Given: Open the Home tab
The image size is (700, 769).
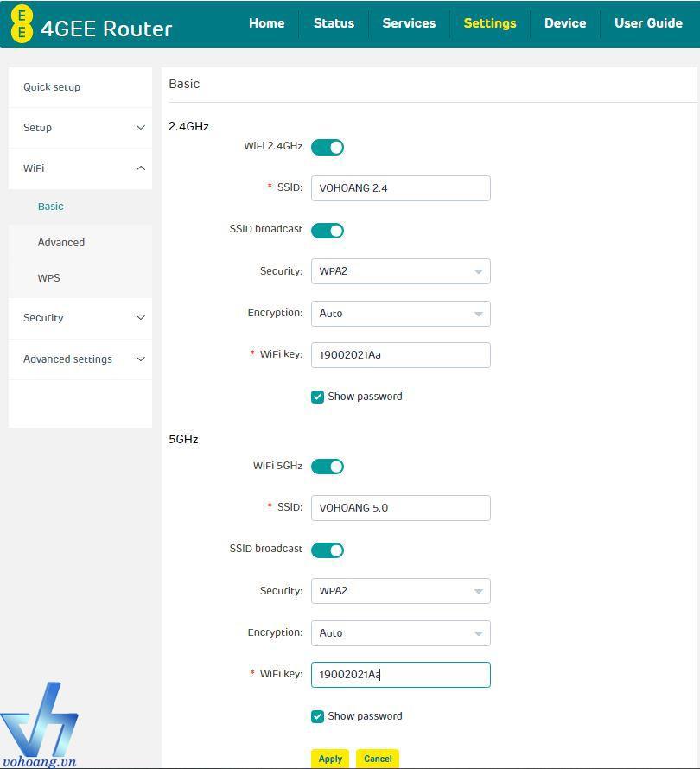Looking at the screenshot, I should [x=266, y=23].
